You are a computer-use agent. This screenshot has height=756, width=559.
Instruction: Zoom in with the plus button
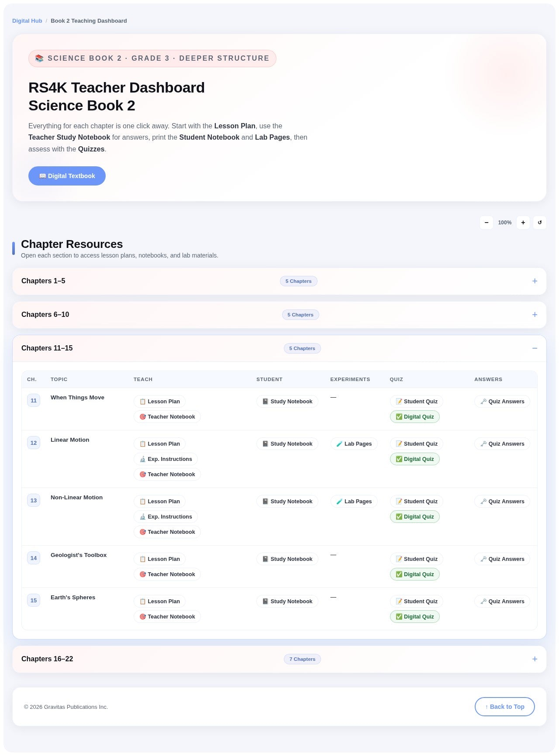pyautogui.click(x=523, y=223)
